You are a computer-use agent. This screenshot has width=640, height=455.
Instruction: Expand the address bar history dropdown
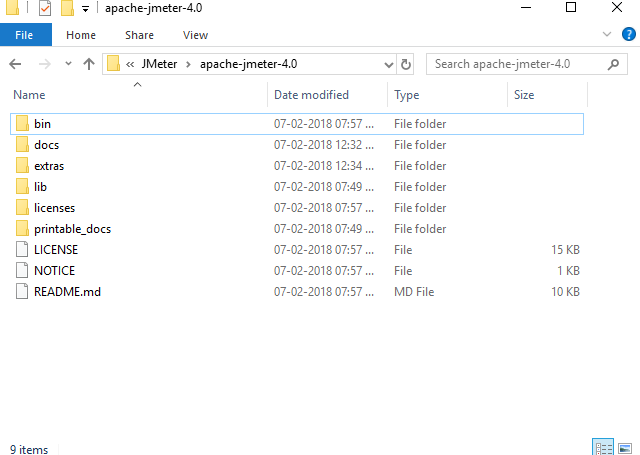pyautogui.click(x=389, y=64)
